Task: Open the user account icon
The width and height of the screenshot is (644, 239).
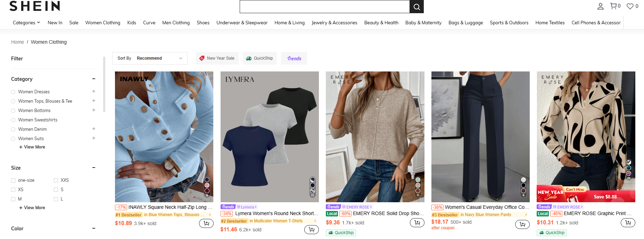Action: click(600, 6)
